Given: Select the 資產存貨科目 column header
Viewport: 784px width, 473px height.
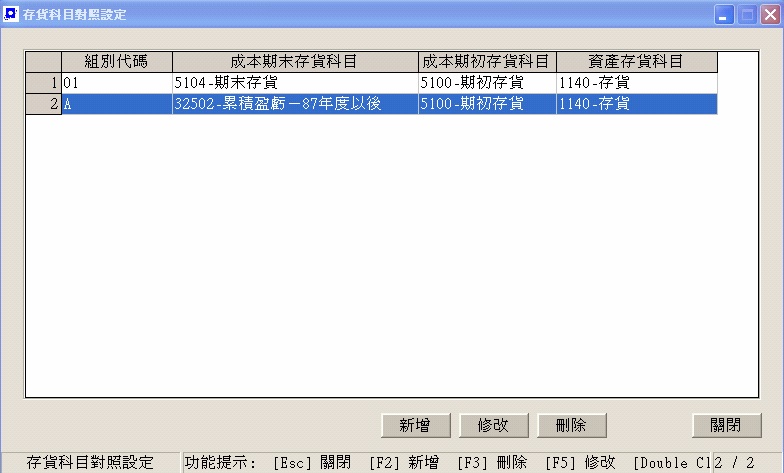Looking at the screenshot, I should 636,62.
